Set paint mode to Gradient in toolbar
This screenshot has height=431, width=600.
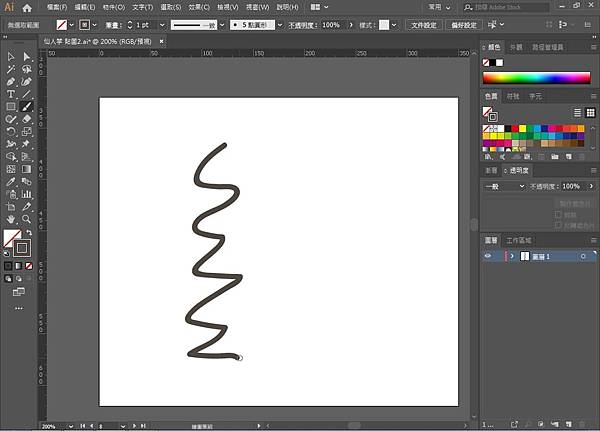18,266
